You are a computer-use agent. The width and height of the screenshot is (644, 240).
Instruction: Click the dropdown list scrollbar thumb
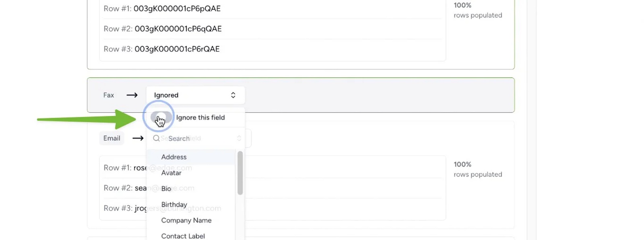tap(240, 173)
